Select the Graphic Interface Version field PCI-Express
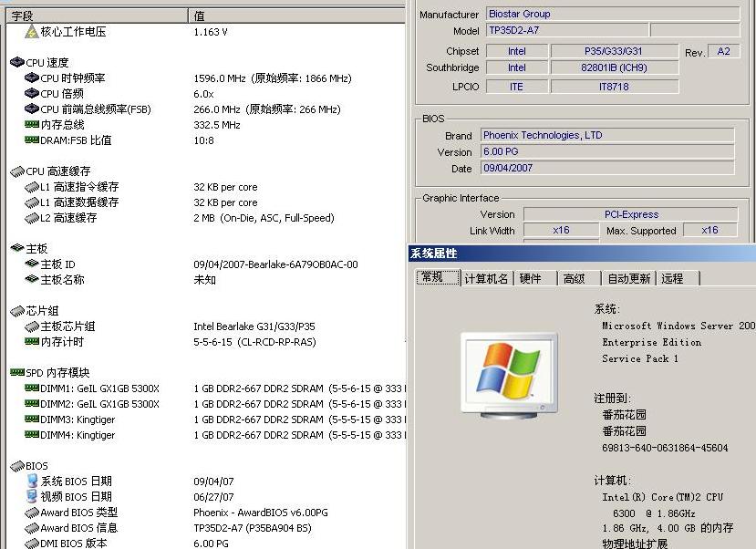This screenshot has height=549, width=756. coord(631,214)
